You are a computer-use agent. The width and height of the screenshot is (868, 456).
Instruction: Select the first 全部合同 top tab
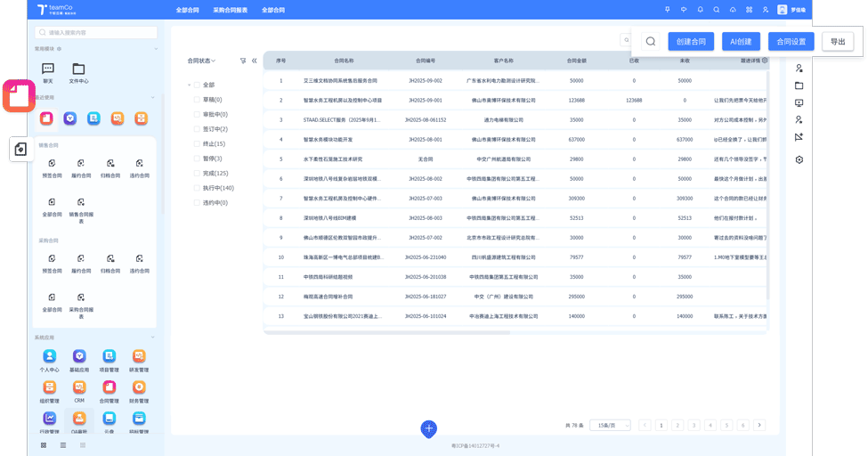click(187, 10)
